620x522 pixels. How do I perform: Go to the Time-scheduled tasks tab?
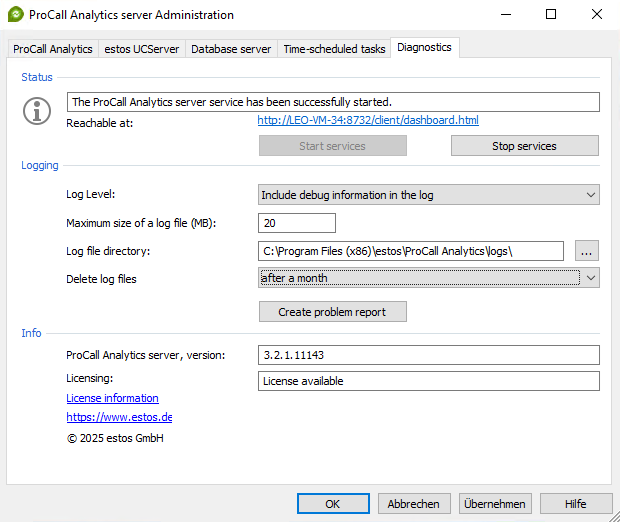pyautogui.click(x=334, y=49)
